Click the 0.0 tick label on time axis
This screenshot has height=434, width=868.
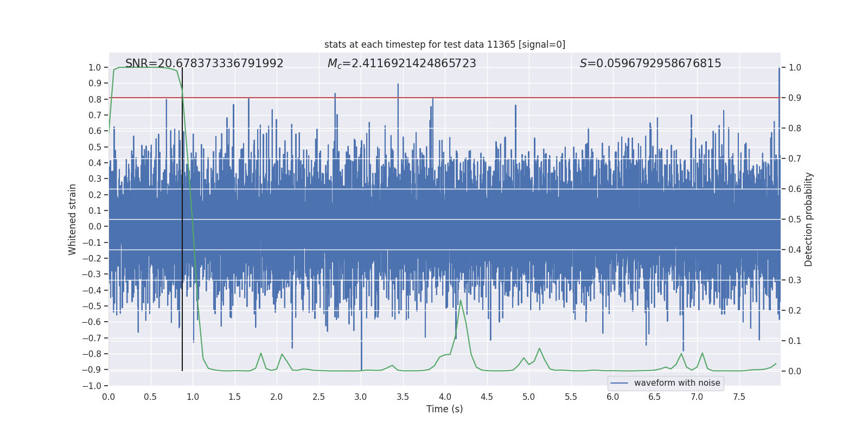(x=108, y=397)
